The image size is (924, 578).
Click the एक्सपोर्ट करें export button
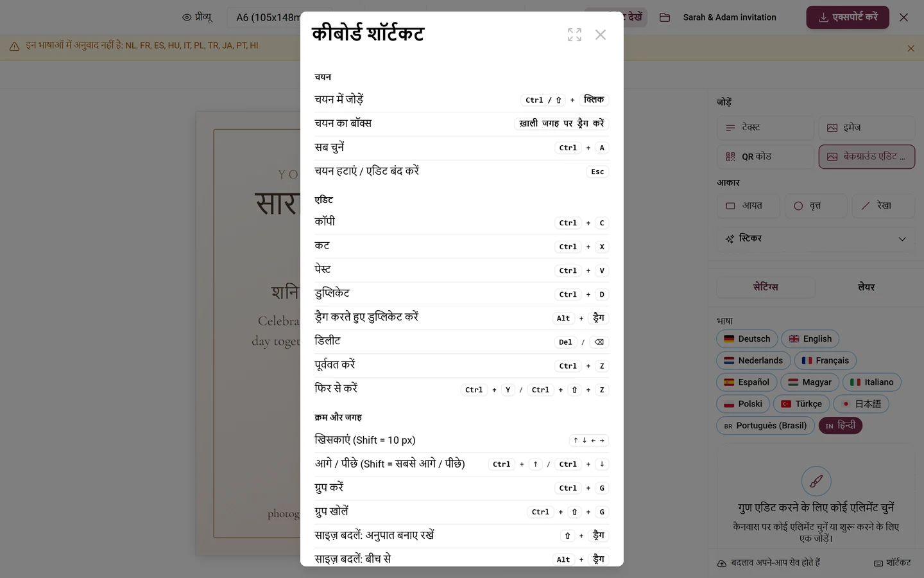tap(848, 17)
